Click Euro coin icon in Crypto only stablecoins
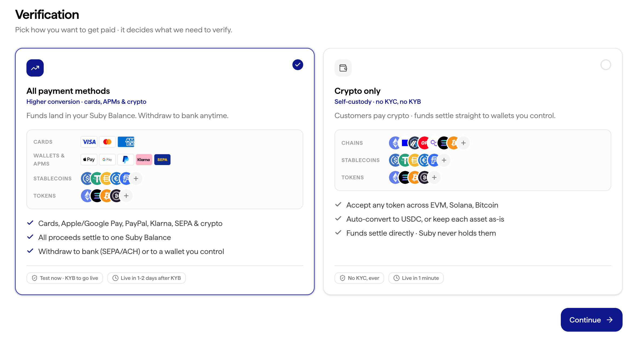This screenshot has width=642, height=364. click(424, 160)
